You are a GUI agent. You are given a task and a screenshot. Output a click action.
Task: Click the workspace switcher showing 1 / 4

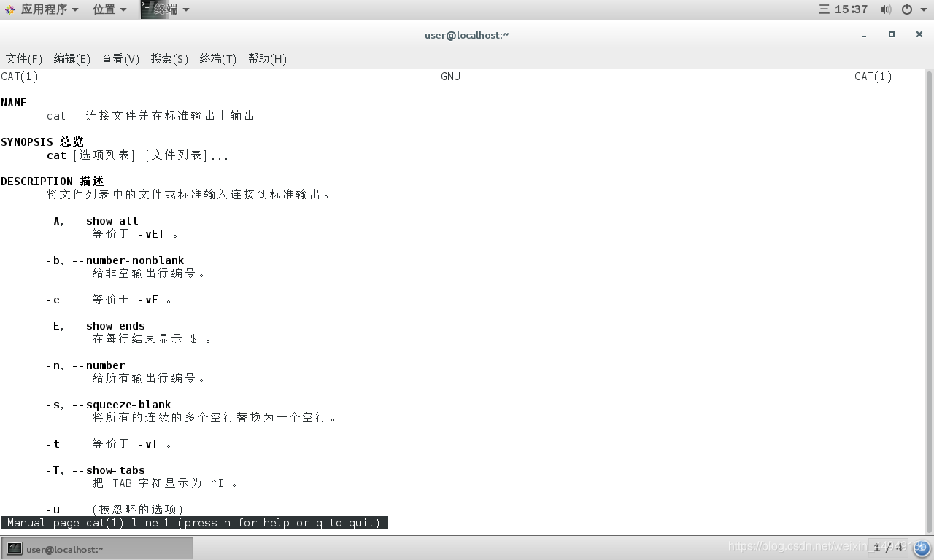[888, 548]
